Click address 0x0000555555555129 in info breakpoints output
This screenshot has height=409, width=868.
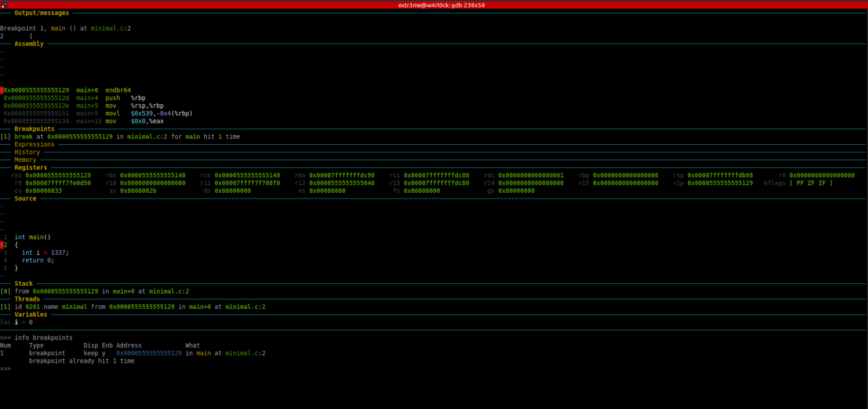[x=148, y=352]
